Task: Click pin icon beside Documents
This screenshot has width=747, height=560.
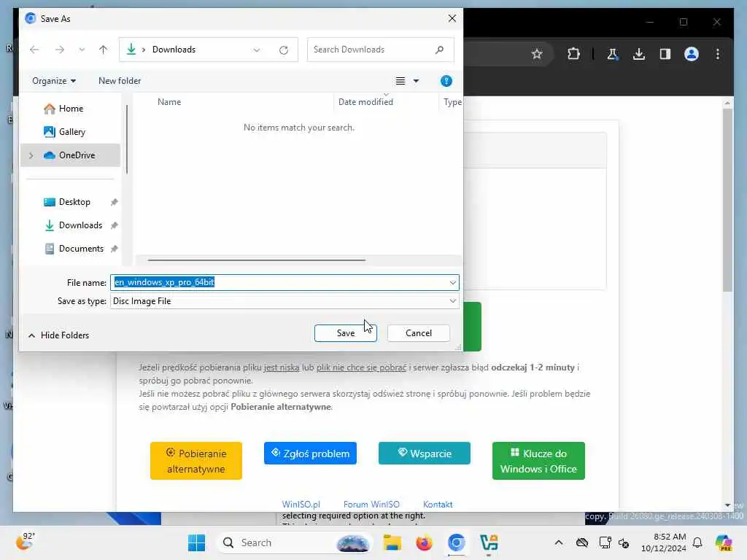Action: [x=114, y=249]
